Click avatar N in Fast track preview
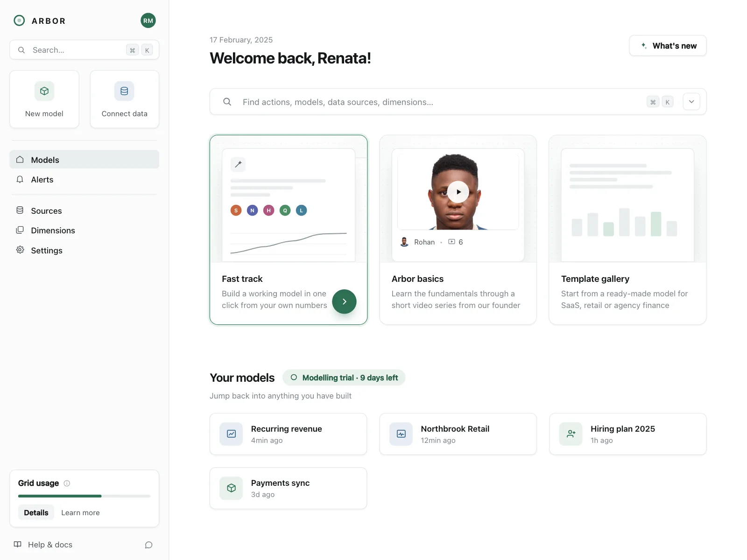Viewport: 747px width, 560px height. [253, 210]
